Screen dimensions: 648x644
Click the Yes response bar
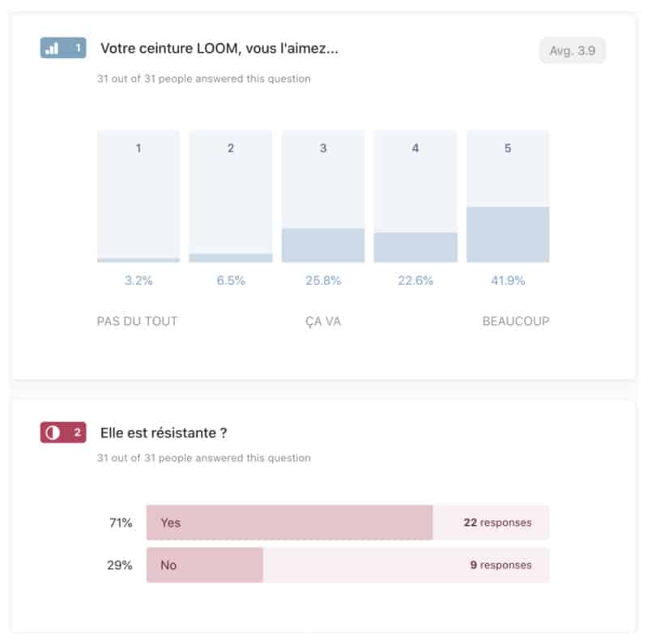click(x=289, y=522)
